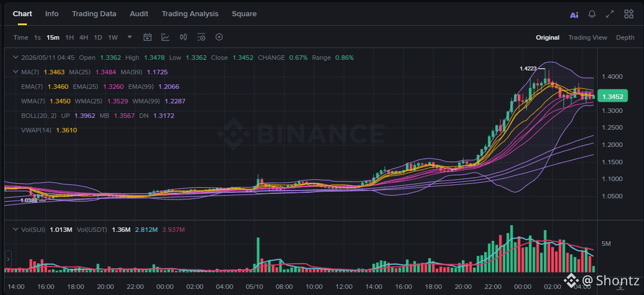This screenshot has height=295, width=644.
Task: Click the CHANGE value 0.67%
Action: tap(298, 58)
